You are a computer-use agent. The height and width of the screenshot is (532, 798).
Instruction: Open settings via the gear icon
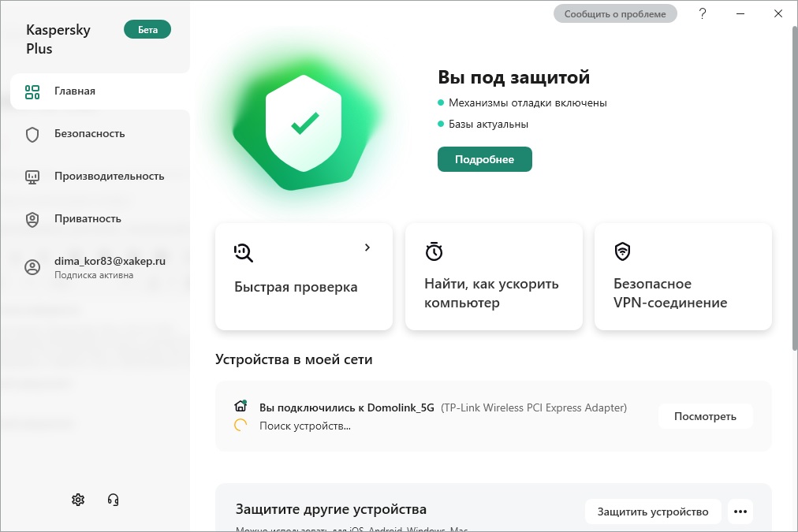[x=78, y=500]
